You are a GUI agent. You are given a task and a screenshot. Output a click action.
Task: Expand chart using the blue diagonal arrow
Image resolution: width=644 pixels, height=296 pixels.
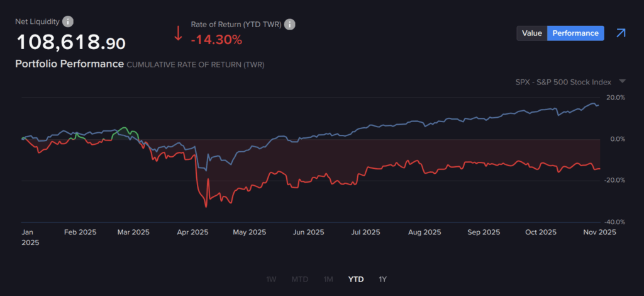(x=621, y=33)
